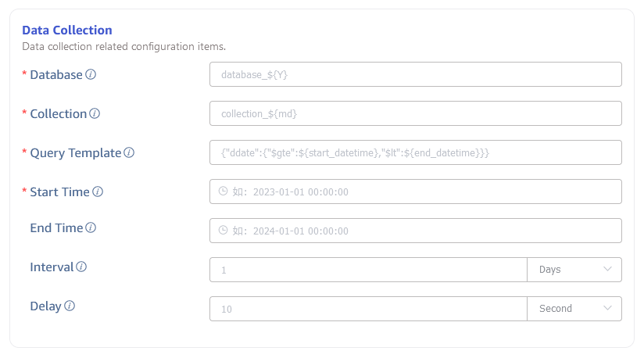This screenshot has width=644, height=358.
Task: Focus the Database name input field
Action: point(415,74)
